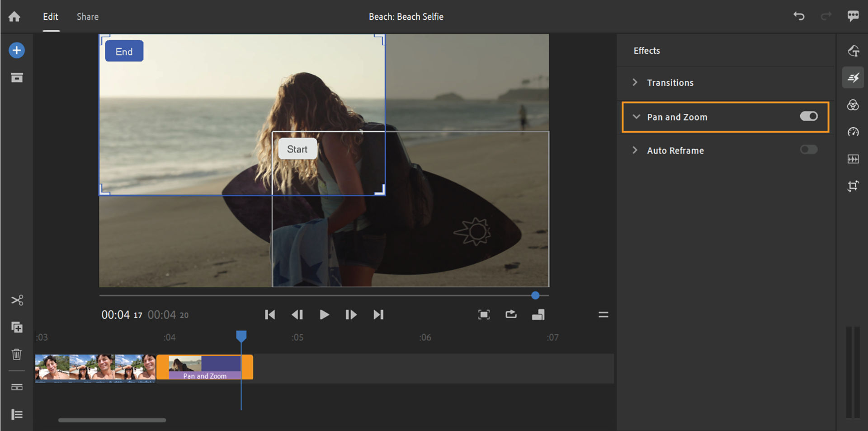Open the Home screen icon

pyautogui.click(x=14, y=17)
